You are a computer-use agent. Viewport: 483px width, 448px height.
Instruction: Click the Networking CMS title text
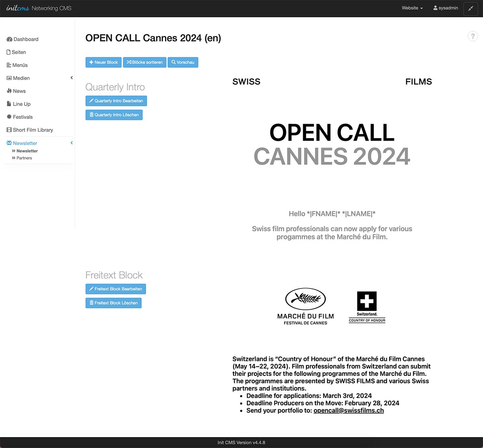pos(52,8)
